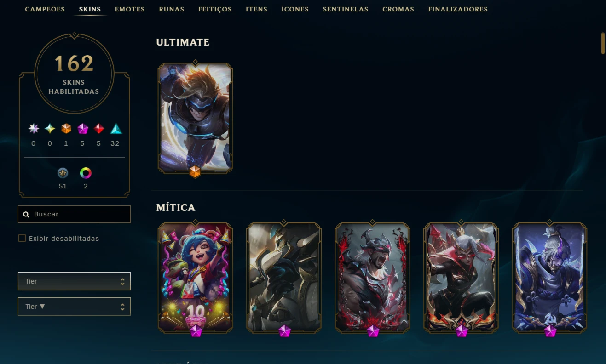606x364 pixels.
Task: Open the first Tier dropdown
Action: click(x=74, y=281)
